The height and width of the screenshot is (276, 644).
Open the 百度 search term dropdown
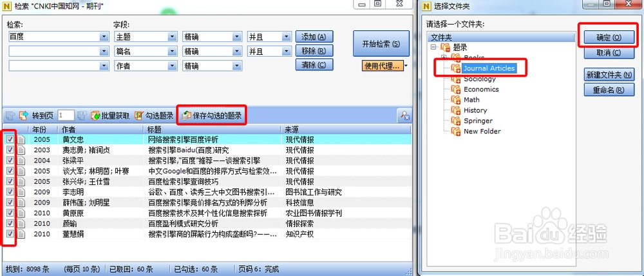(104, 37)
